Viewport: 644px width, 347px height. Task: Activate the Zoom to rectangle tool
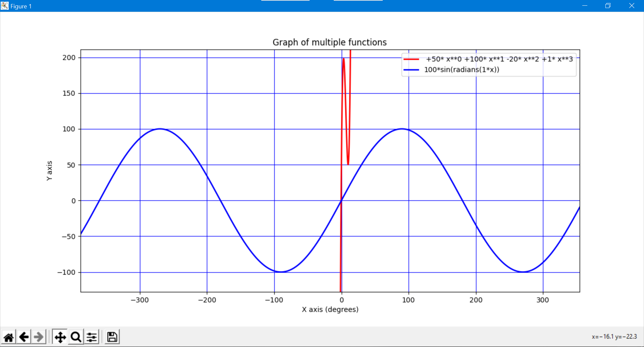click(x=76, y=337)
